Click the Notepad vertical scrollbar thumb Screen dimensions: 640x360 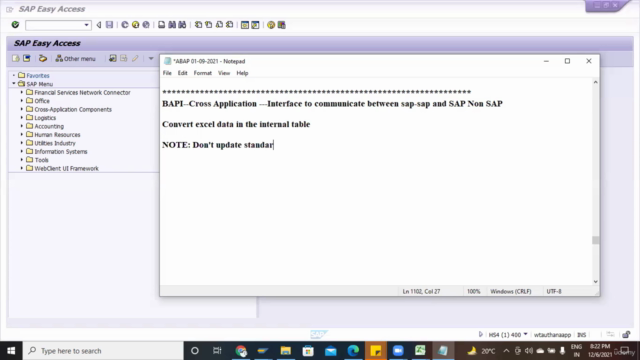[x=596, y=240]
